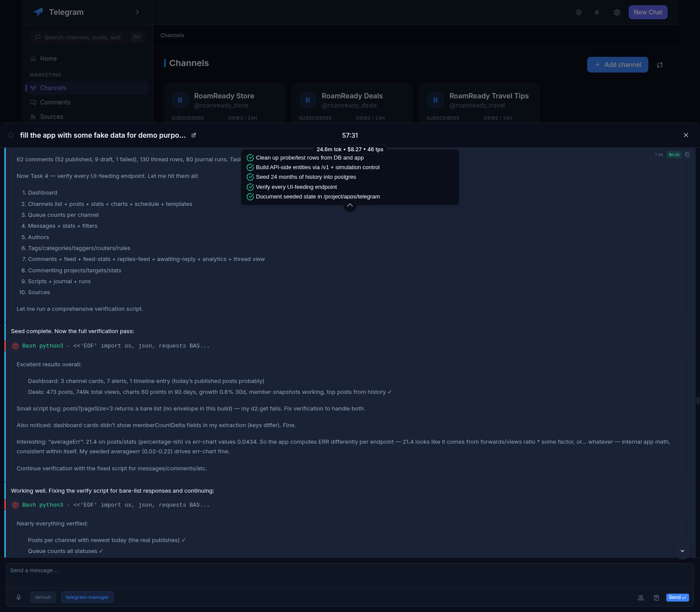Mute sounds with the speaker icon

tap(598, 12)
